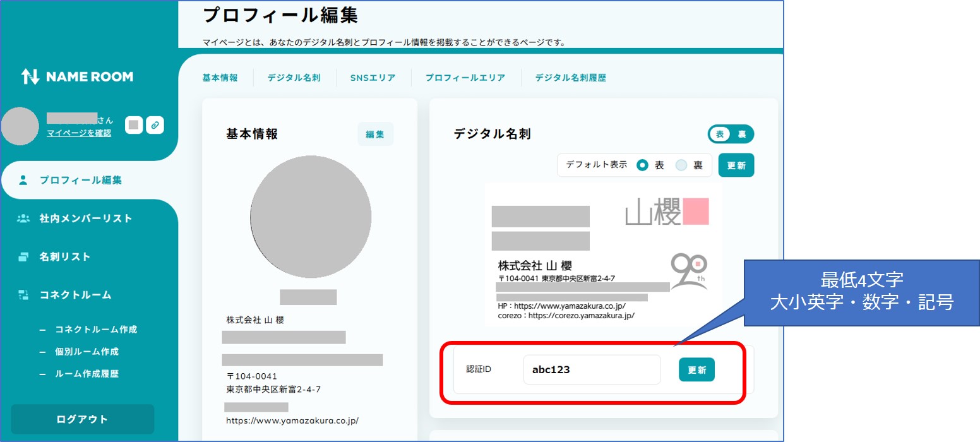Click the NAME ROOM logo
The image size is (980, 442).
coord(77,77)
